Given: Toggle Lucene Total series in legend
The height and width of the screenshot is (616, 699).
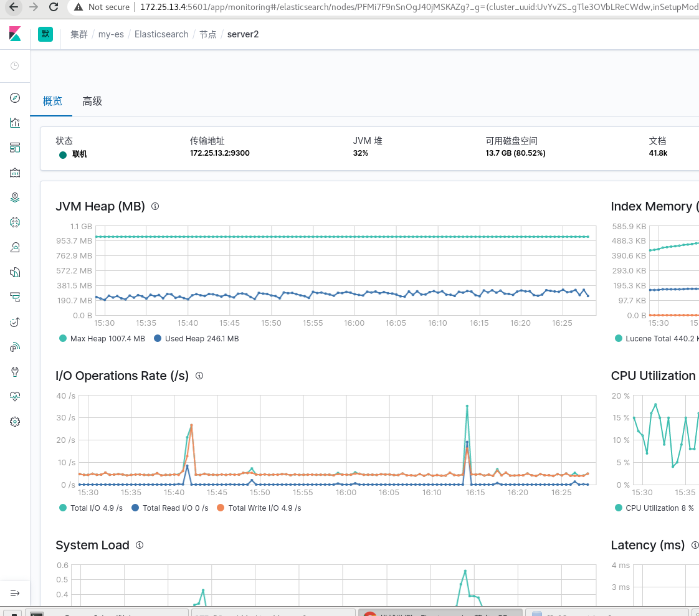Looking at the screenshot, I should (x=657, y=339).
